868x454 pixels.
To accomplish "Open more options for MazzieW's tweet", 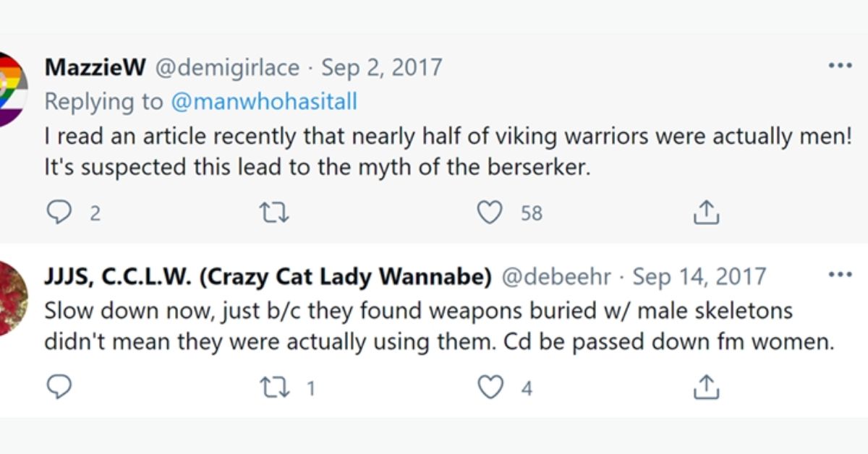I will (x=840, y=67).
